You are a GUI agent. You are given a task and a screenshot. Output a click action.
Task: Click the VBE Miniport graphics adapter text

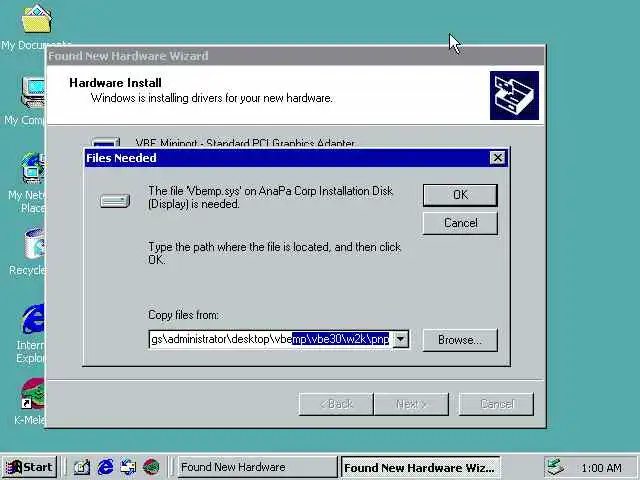(245, 143)
